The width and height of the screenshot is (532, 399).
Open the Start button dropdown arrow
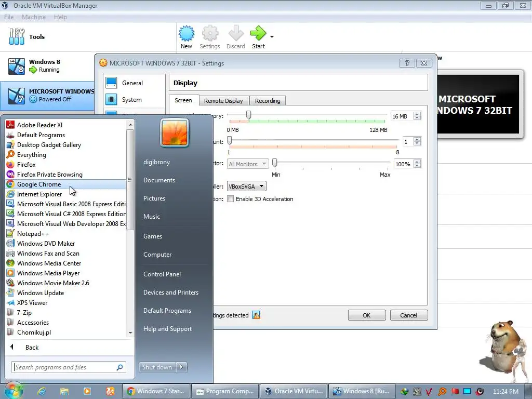tap(272, 37)
